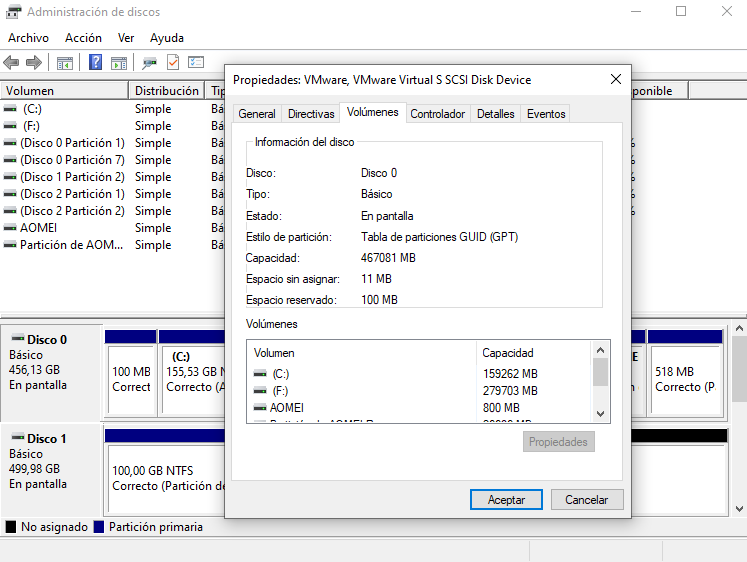Screen dimensions: 747x562
Task: Switch to the Directivas tab
Action: (311, 114)
